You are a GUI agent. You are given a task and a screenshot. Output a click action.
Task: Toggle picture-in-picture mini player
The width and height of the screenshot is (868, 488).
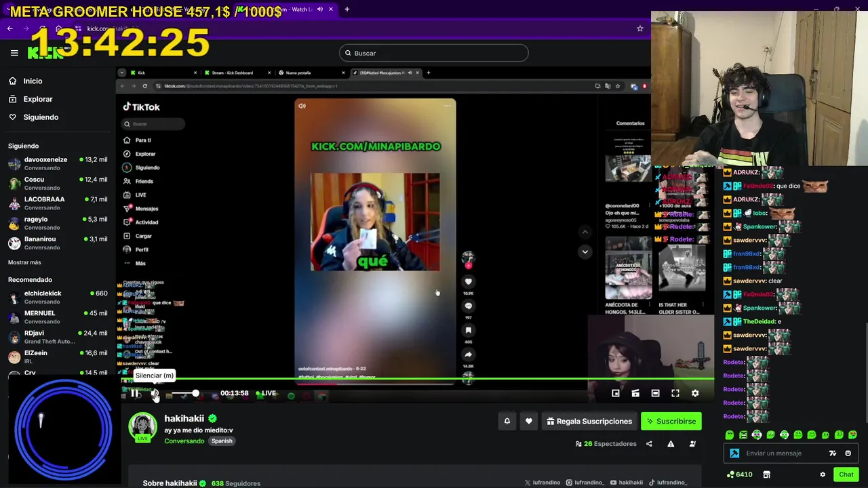pyautogui.click(x=616, y=393)
